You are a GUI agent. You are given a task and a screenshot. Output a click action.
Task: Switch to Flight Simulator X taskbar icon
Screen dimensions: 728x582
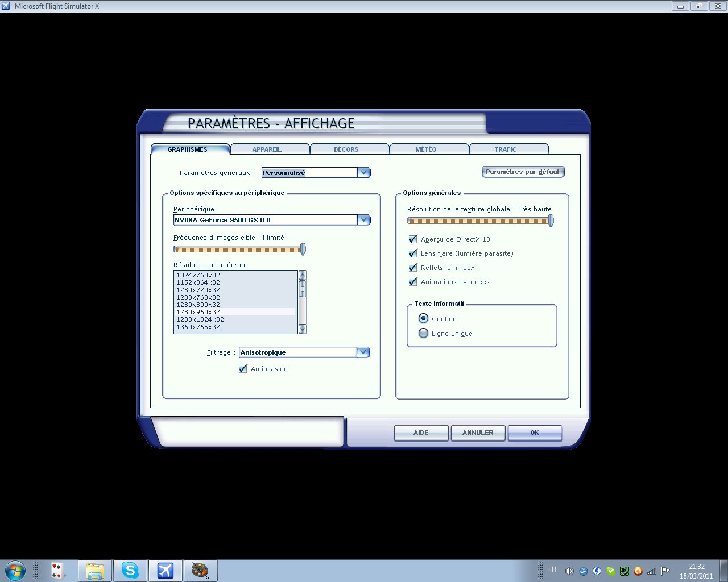tap(165, 570)
